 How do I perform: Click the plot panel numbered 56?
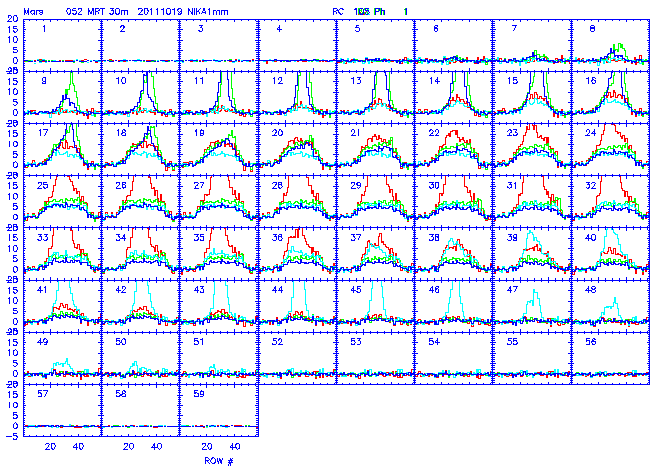pos(608,356)
